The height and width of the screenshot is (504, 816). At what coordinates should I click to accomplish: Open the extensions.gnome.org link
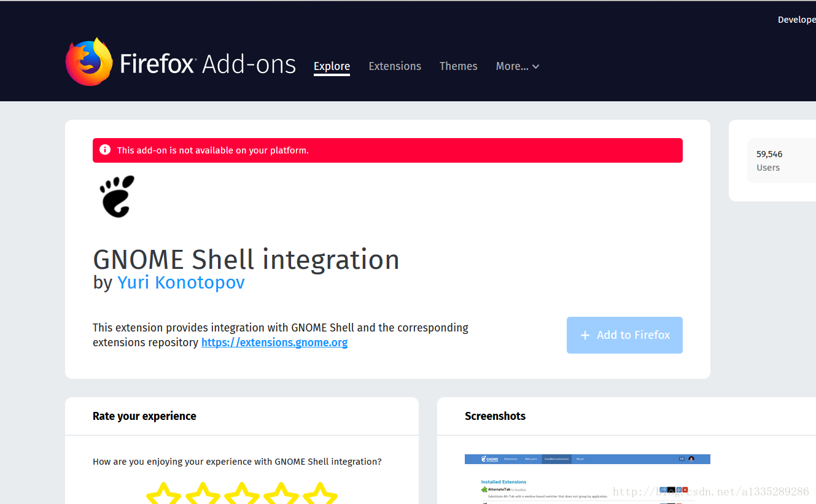[x=274, y=343]
